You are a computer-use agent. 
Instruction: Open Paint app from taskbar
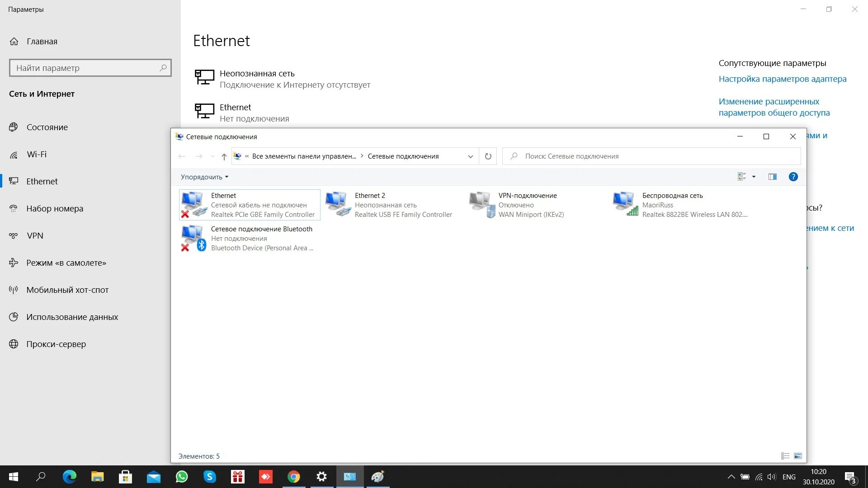tap(377, 477)
